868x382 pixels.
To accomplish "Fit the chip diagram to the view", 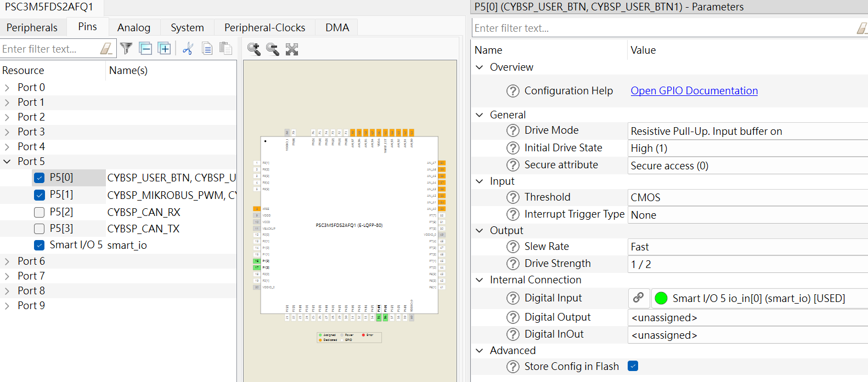I will click(292, 49).
